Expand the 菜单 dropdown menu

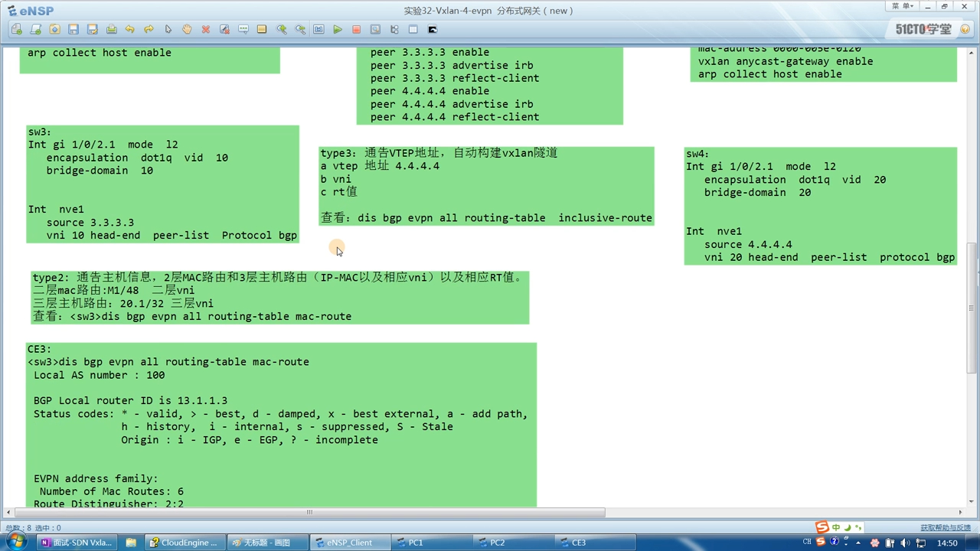(x=901, y=6)
